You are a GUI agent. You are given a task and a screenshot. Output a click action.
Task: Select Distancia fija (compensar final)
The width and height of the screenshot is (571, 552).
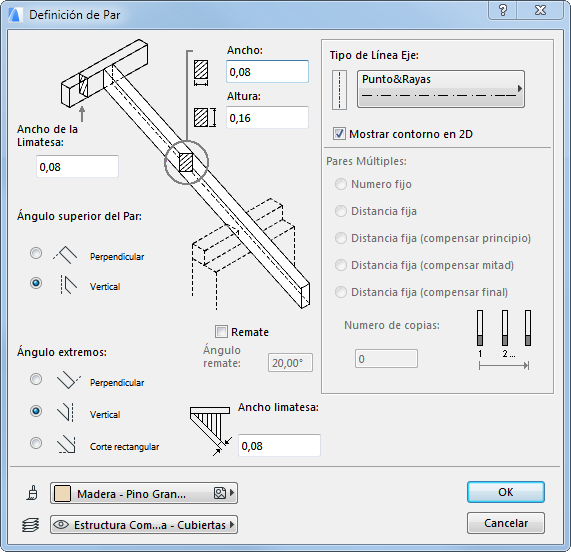click(x=340, y=292)
